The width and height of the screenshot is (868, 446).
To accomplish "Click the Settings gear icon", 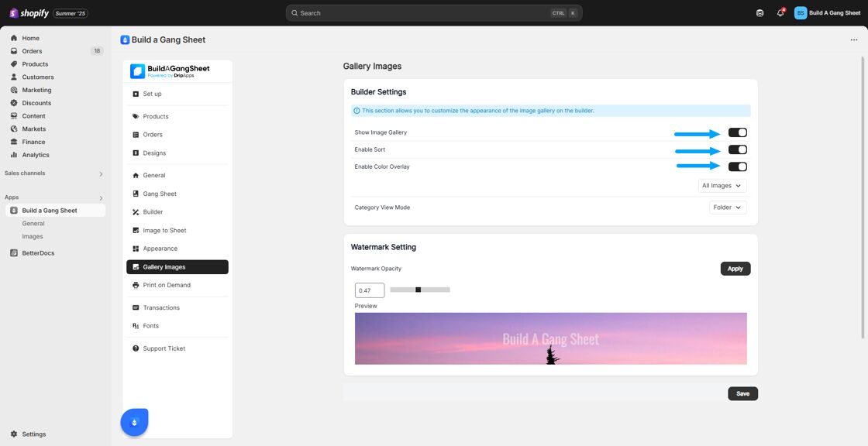I will pos(14,434).
